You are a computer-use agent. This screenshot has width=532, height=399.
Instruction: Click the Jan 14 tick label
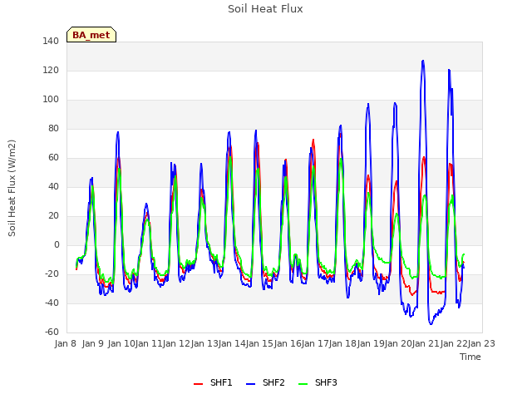coord(232,343)
